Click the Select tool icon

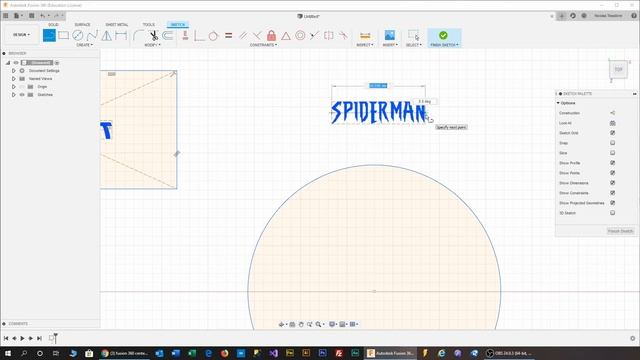click(413, 35)
